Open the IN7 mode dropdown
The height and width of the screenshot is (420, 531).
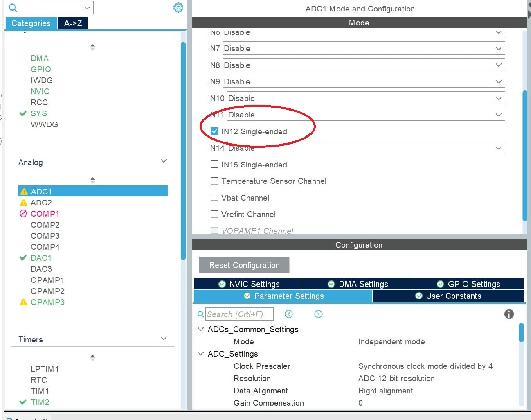click(x=364, y=48)
